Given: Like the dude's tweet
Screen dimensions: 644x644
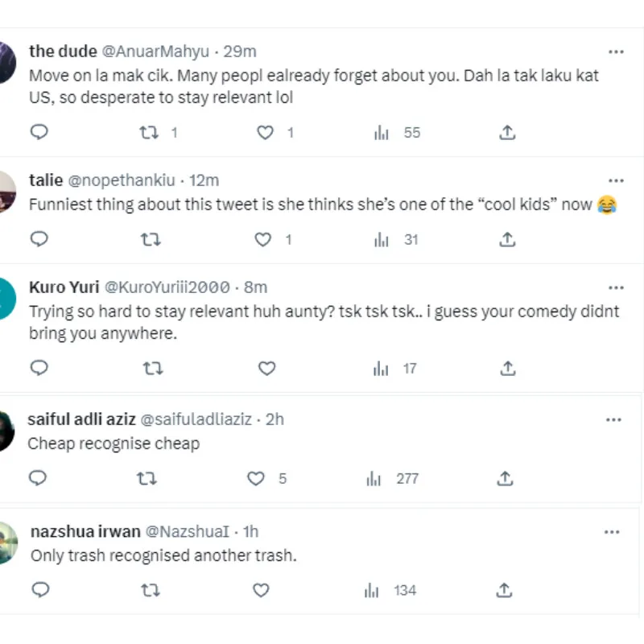Looking at the screenshot, I should coord(265,133).
